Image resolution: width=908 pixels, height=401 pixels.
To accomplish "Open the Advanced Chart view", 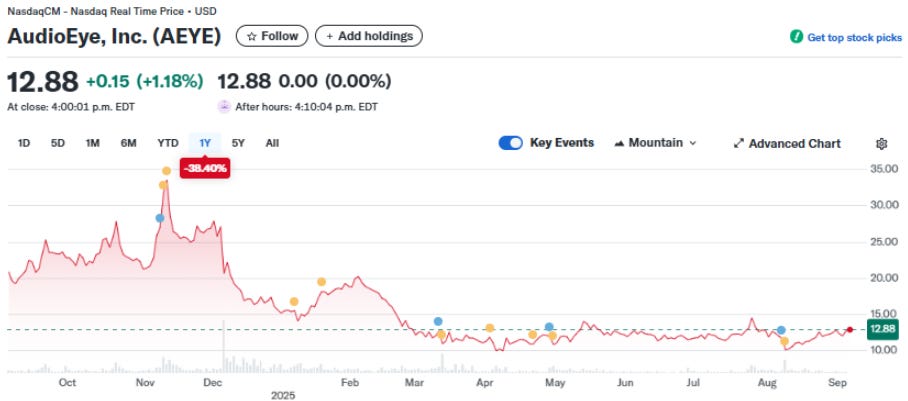I will tap(787, 144).
